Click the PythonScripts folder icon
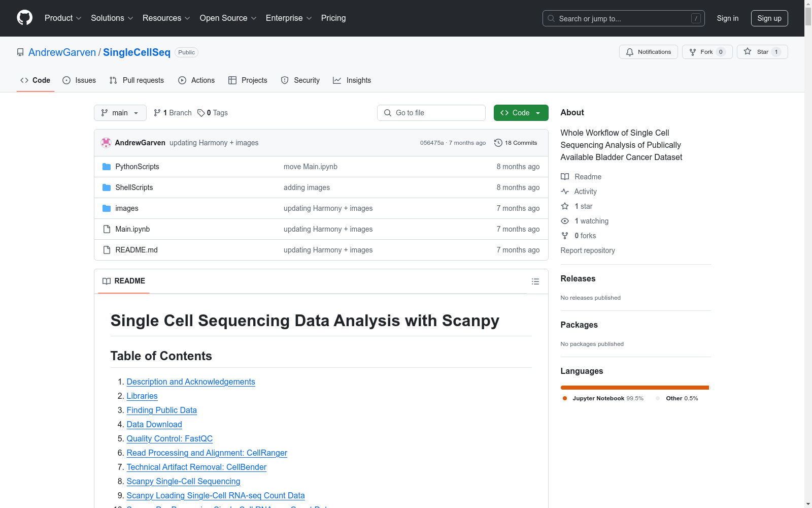The image size is (812, 508). pos(107,167)
